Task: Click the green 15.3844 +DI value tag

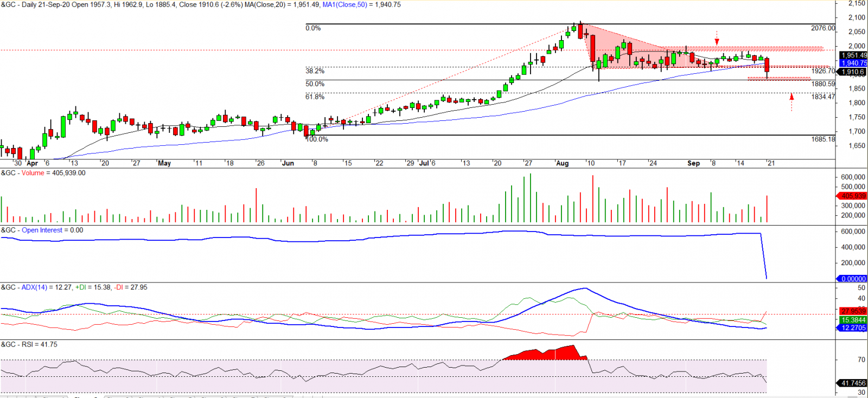Action: click(x=853, y=320)
